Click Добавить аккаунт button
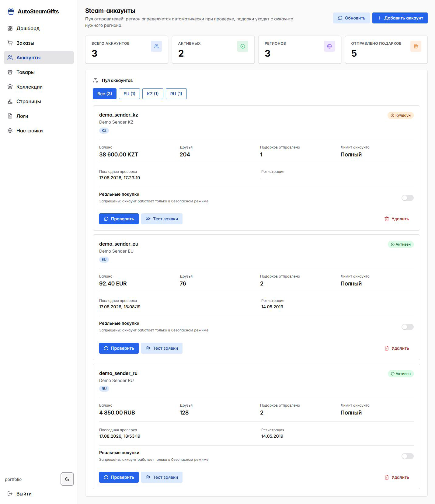This screenshot has height=504, width=435. [x=400, y=18]
